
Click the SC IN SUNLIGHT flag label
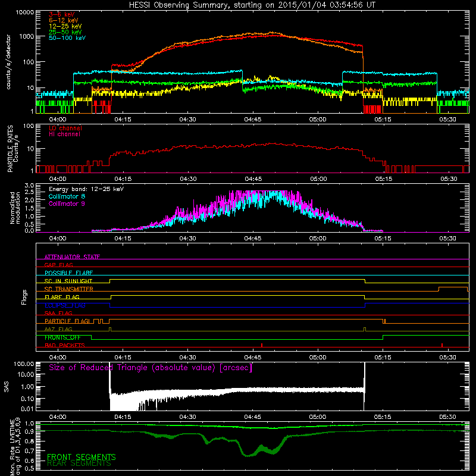(68, 281)
